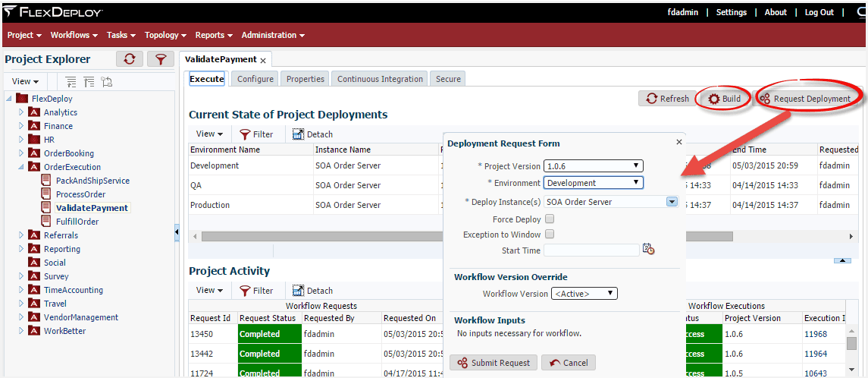Open the Environment dropdown
Viewport: 868px width, 378px height.
593,182
